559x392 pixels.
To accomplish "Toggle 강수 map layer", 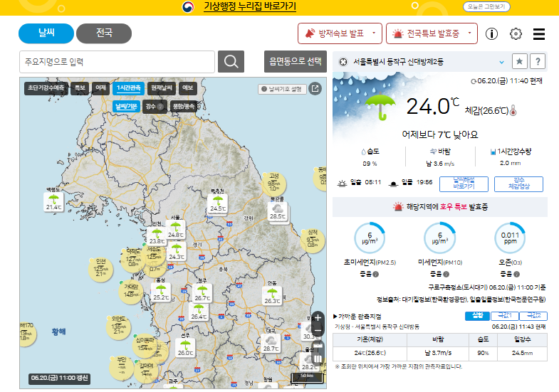I will pos(155,107).
